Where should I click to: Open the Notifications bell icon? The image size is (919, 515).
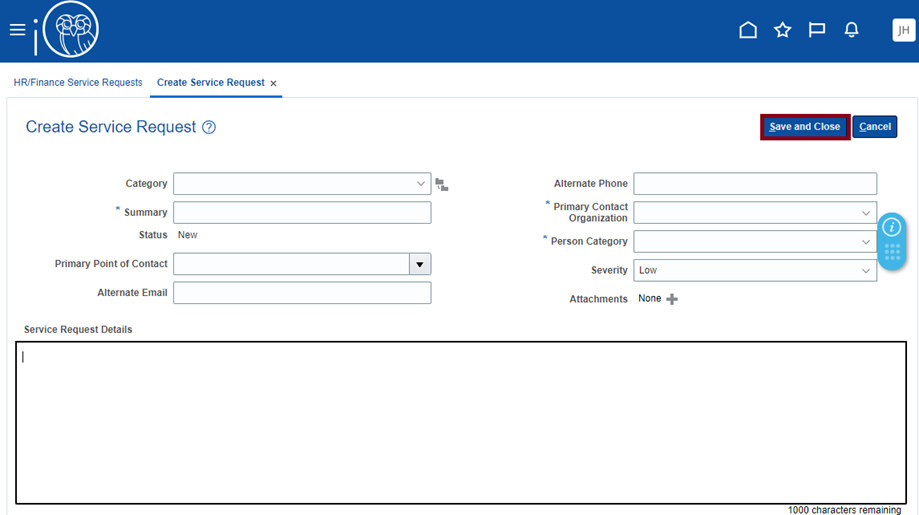click(x=851, y=30)
